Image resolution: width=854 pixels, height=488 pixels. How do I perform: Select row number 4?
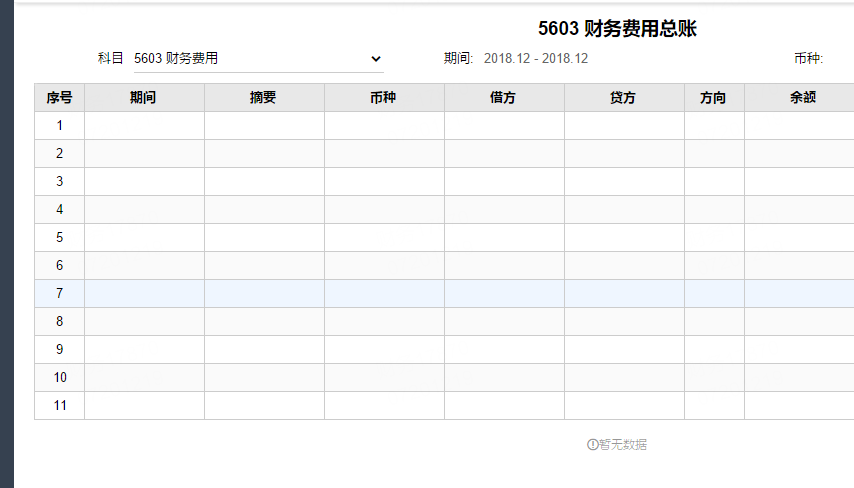point(59,210)
